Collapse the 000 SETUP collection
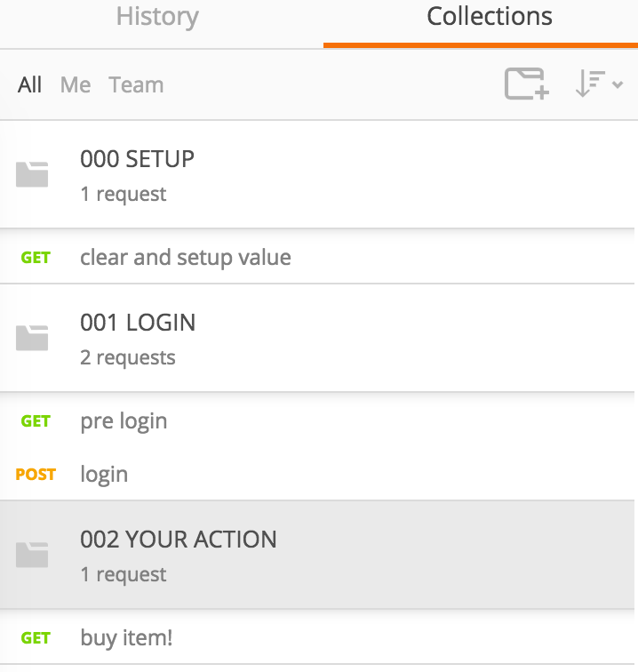The image size is (638, 672). coord(137,160)
